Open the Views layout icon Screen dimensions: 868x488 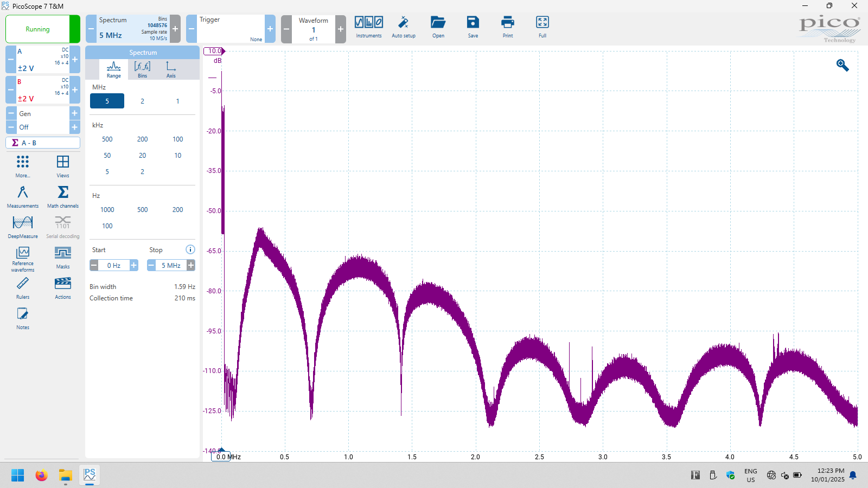(x=63, y=166)
